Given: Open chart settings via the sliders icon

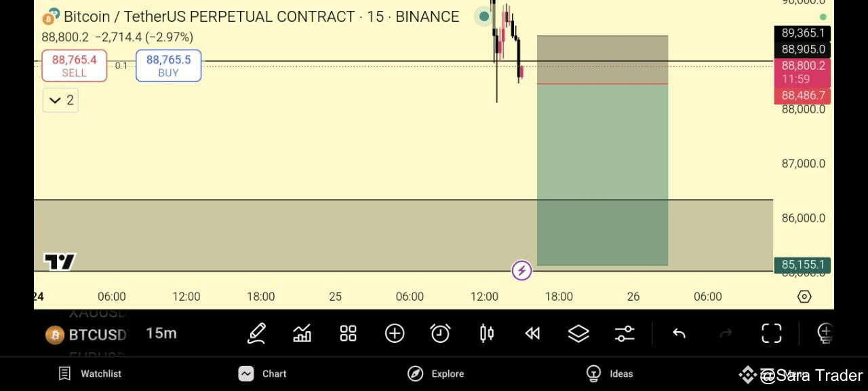Looking at the screenshot, I should (x=624, y=333).
